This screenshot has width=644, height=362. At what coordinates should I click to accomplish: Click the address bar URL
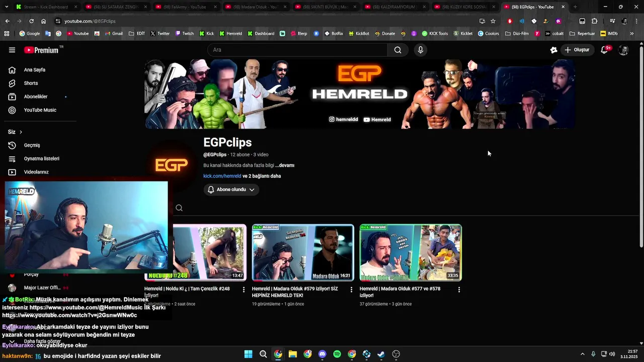tap(90, 21)
